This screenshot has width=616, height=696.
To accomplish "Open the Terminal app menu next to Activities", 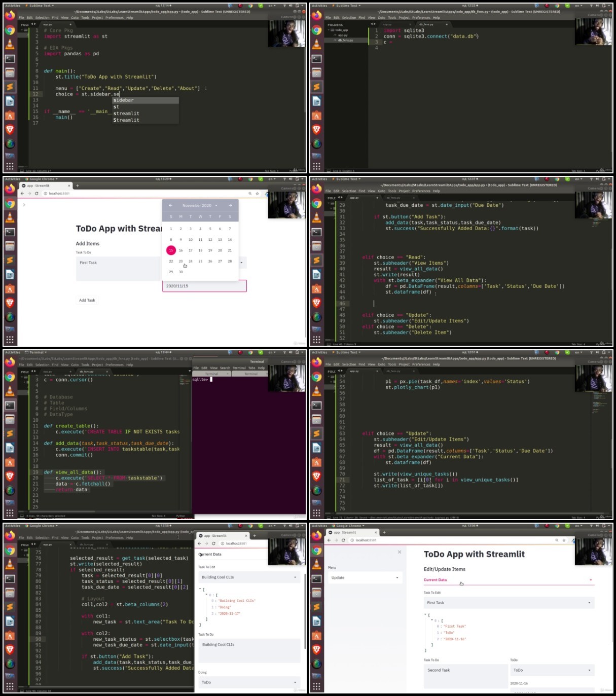I will point(36,352).
